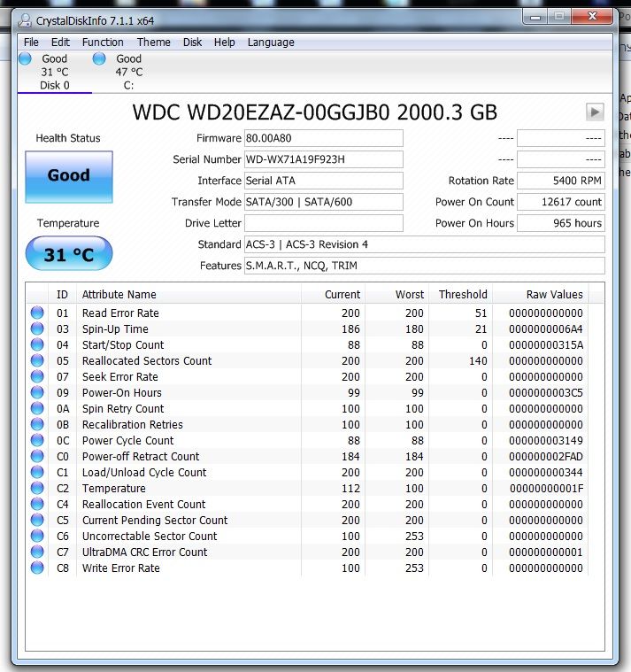Click status orb for Power-off Retract Count
Image resolution: width=631 pixels, height=672 pixels.
(37, 456)
